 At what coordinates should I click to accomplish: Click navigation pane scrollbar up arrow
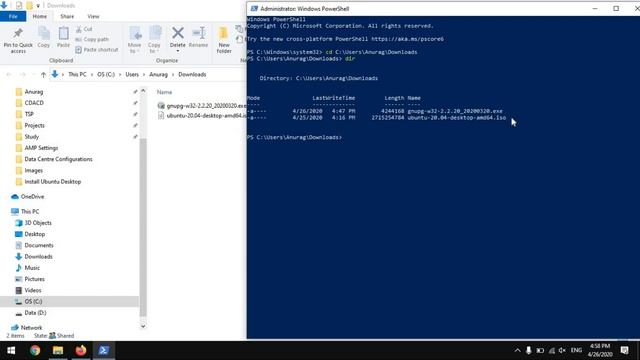coord(143,91)
